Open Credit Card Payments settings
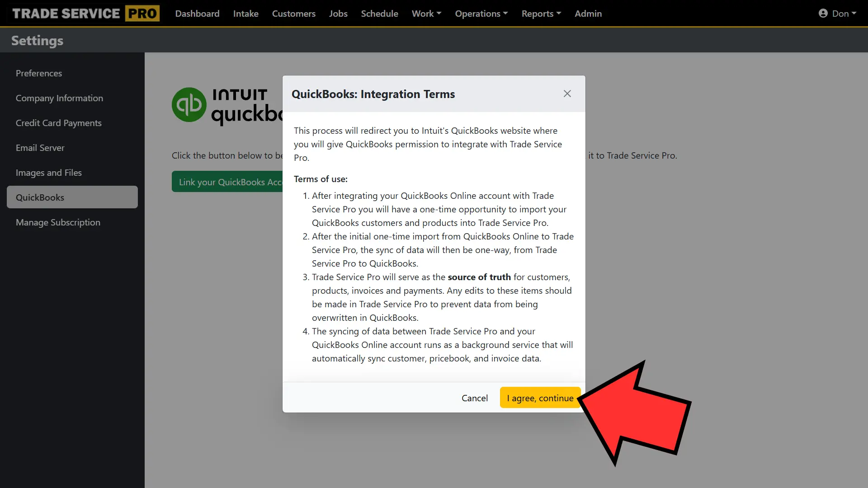868x488 pixels. [x=58, y=122]
